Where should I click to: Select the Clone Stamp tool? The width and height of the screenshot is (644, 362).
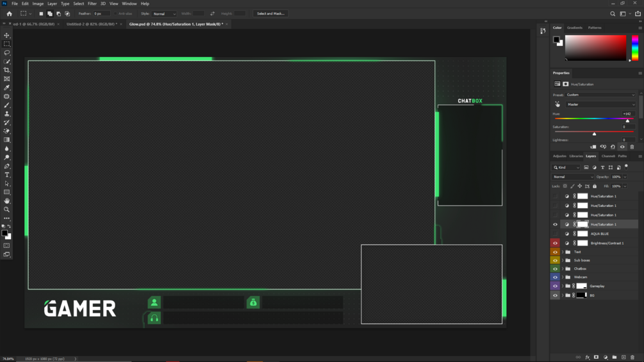pyautogui.click(x=6, y=113)
